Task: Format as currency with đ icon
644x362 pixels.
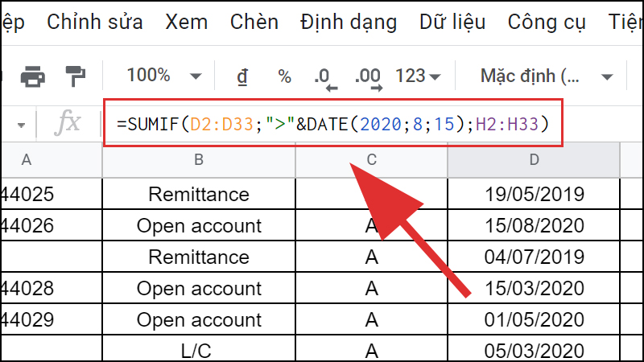Action: click(241, 76)
